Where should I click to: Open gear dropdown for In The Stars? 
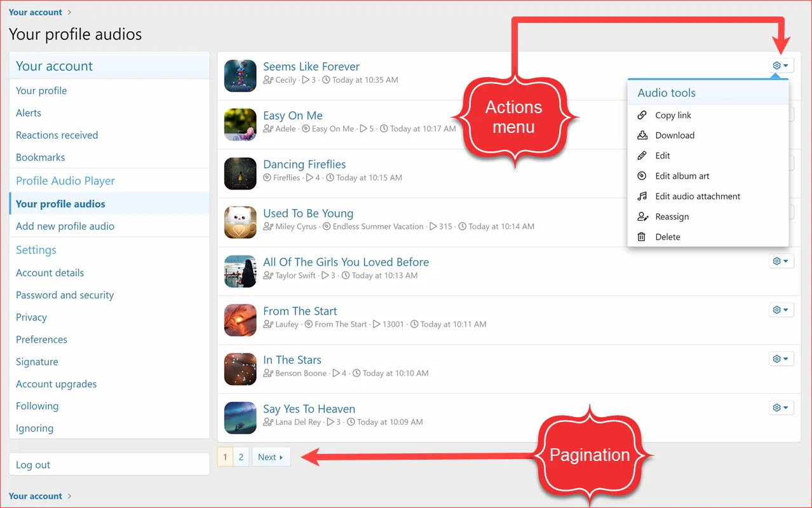click(x=781, y=359)
